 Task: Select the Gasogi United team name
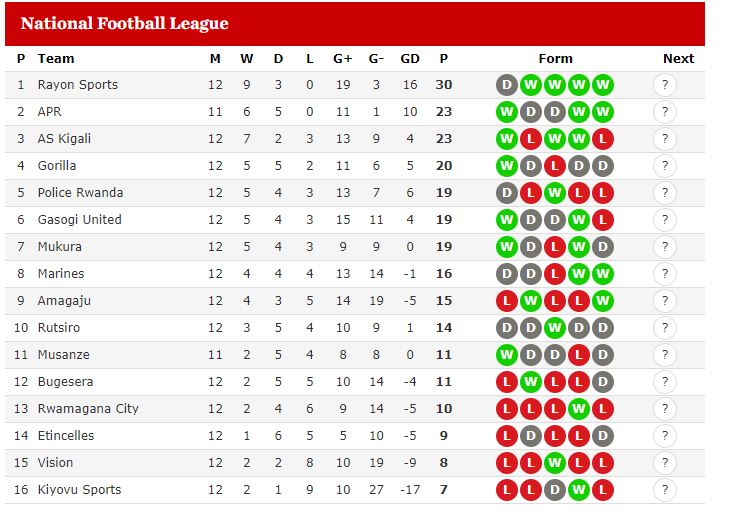pyautogui.click(x=80, y=220)
